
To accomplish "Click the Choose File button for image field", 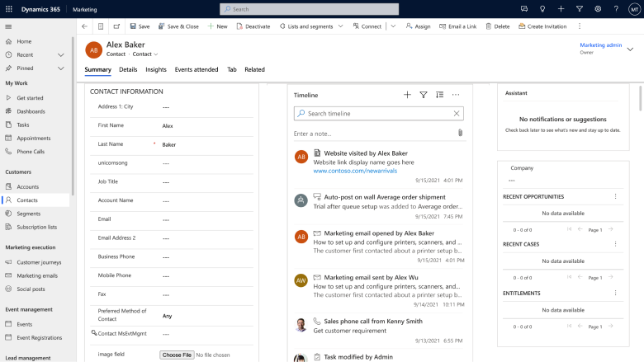I will 177,355.
